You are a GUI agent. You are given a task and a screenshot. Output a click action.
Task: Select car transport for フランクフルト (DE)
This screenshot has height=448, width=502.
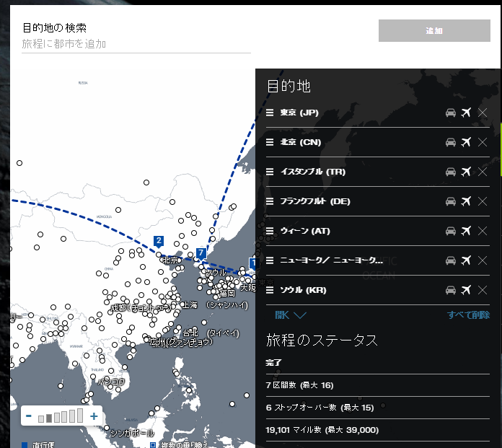451,201
